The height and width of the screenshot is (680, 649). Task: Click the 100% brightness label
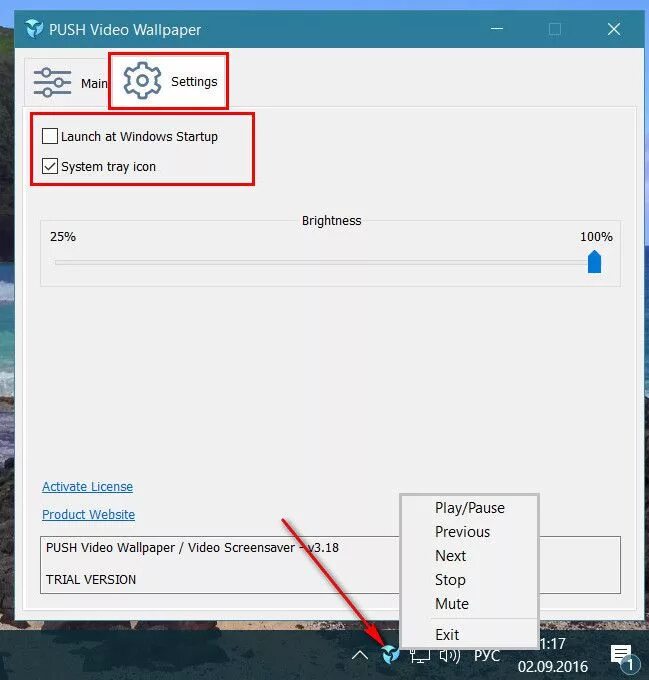pyautogui.click(x=597, y=236)
